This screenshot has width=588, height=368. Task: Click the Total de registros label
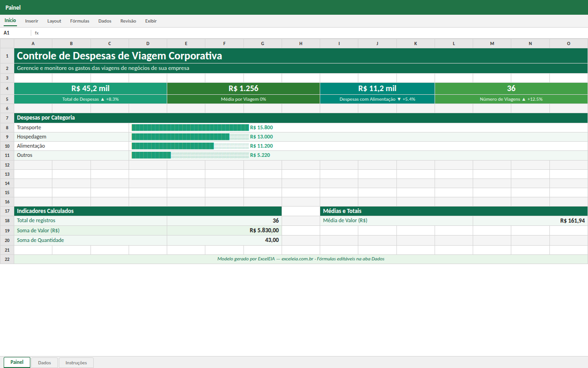click(90, 220)
